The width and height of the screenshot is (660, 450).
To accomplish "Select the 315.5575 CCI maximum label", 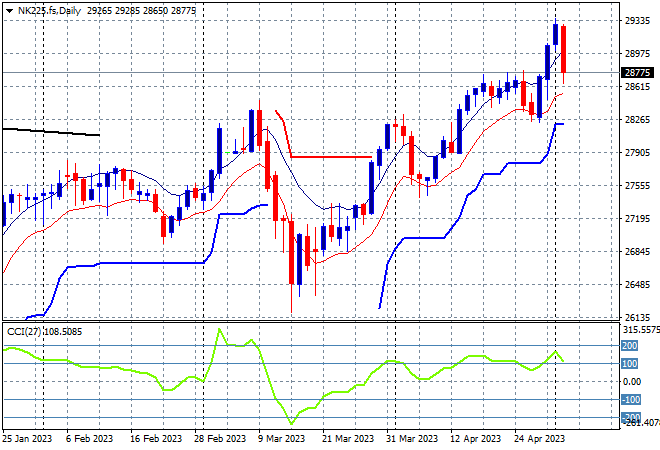I will coord(641,330).
